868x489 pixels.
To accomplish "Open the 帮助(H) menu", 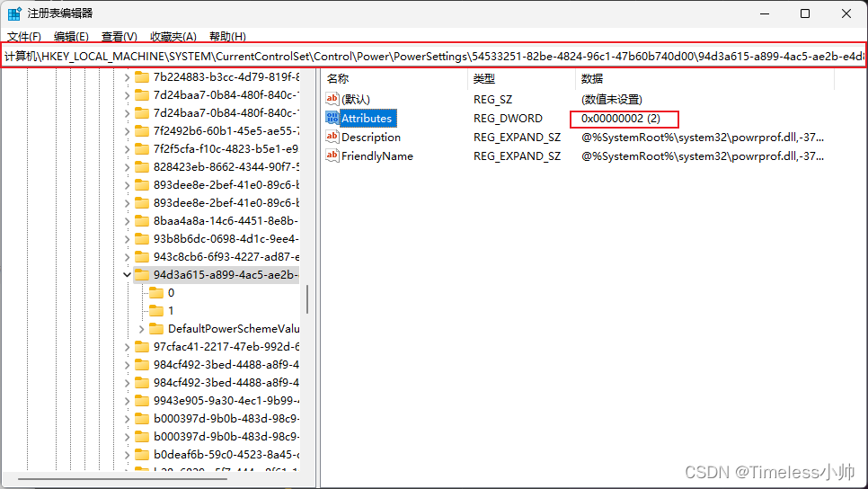I will [227, 37].
